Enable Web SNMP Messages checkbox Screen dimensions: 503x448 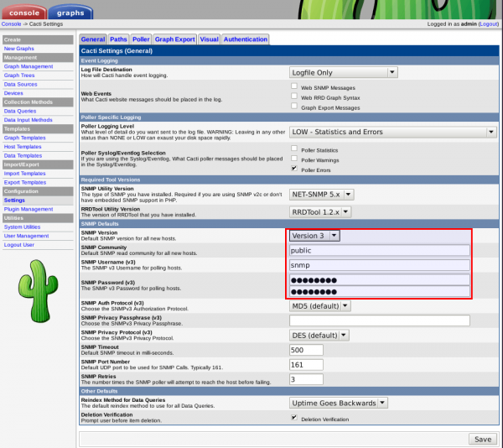pos(294,86)
